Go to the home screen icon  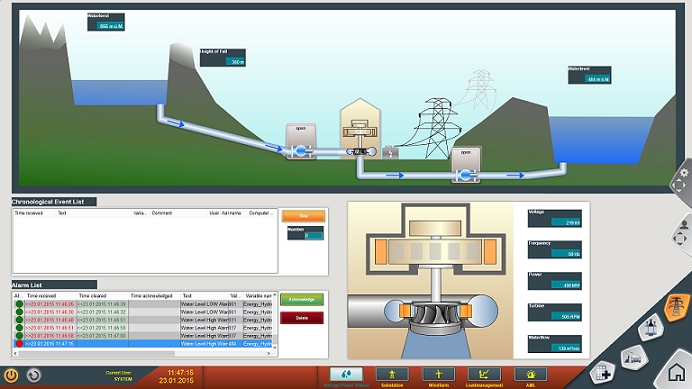point(676,373)
